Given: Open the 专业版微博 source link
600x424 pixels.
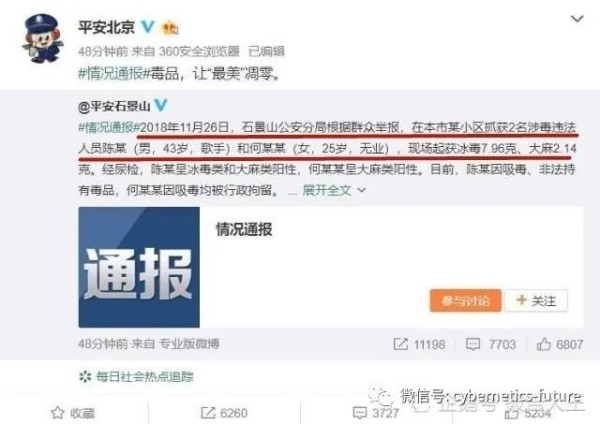Looking at the screenshot, I should coord(189,344).
